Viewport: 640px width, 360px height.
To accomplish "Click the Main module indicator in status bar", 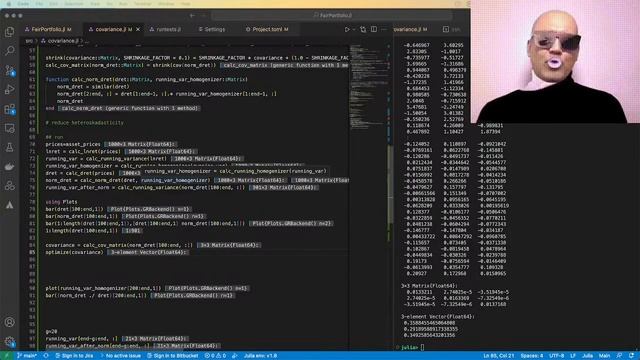I will tap(604, 356).
